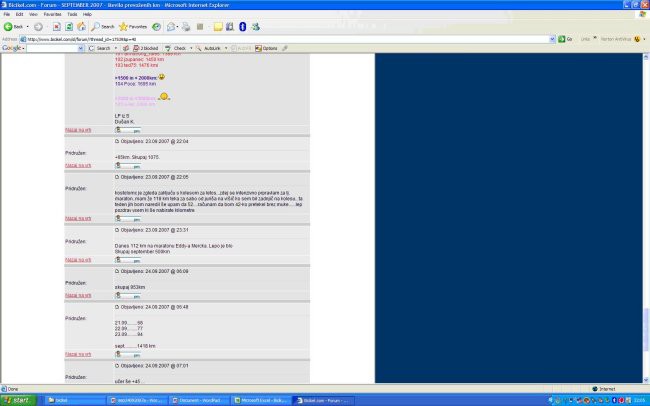Click the pm button under the 23:31 post
This screenshot has height=406, width=650.
pyautogui.click(x=128, y=260)
